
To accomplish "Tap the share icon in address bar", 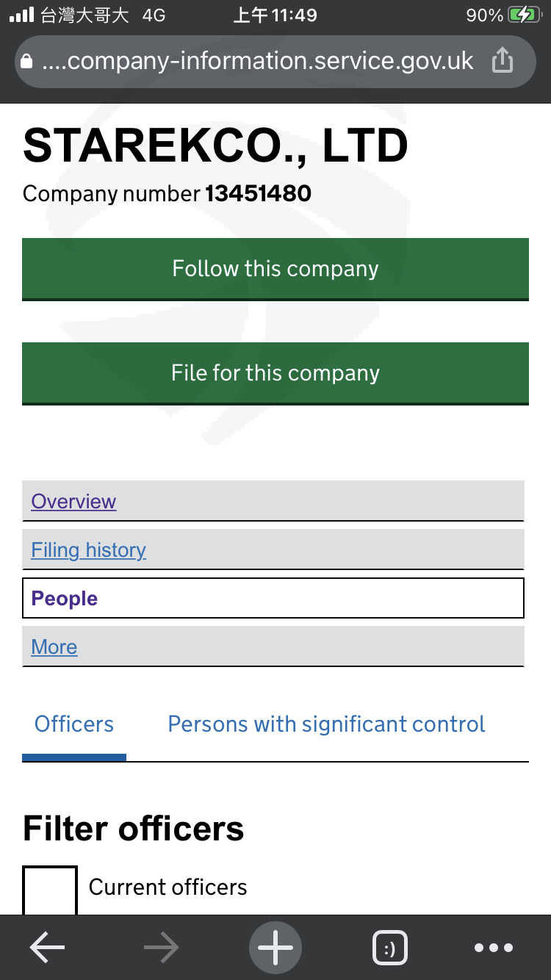I will pyautogui.click(x=502, y=60).
